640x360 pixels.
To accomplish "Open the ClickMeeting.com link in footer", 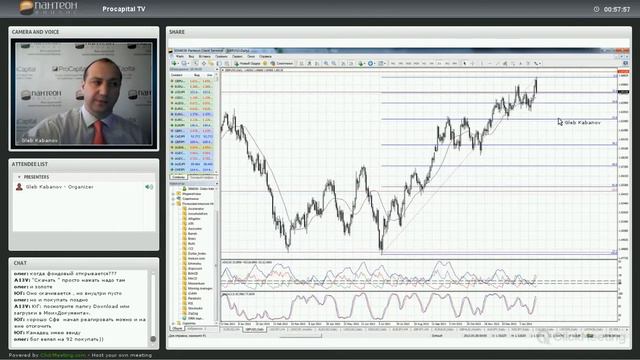I will 63,356.
